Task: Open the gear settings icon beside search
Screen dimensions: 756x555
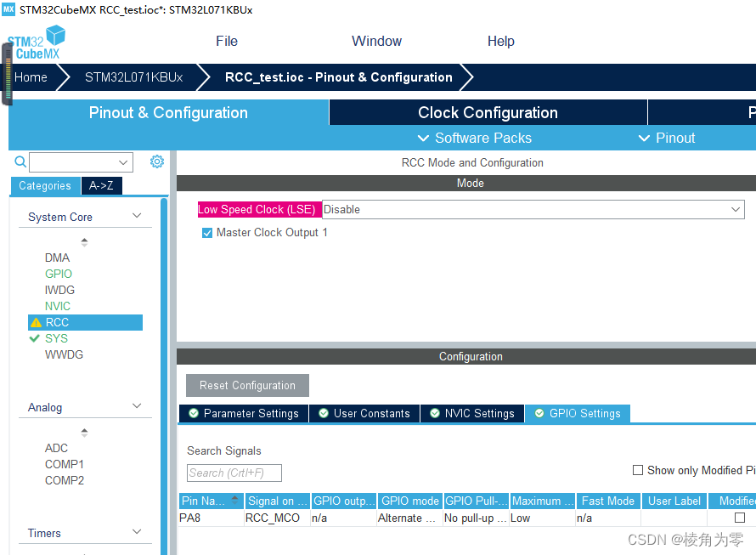Action: click(x=157, y=161)
